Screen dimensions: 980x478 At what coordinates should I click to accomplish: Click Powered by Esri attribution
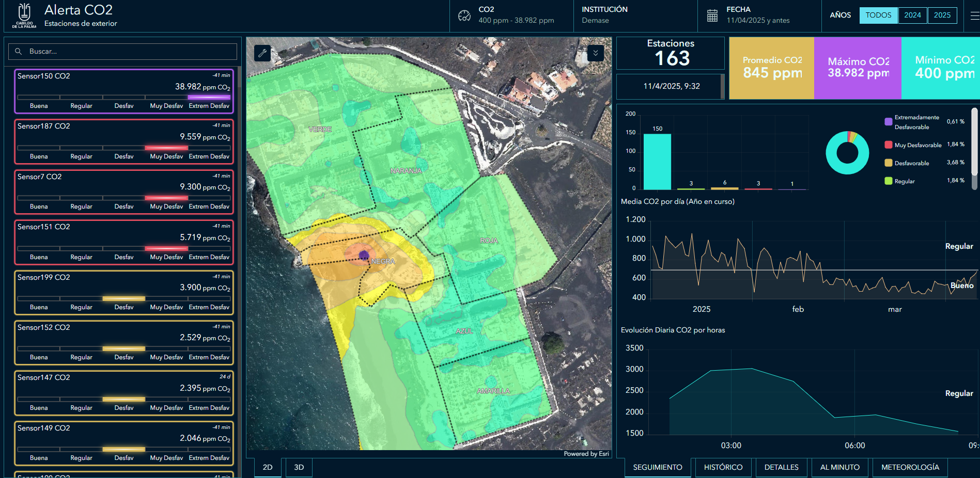point(586,454)
